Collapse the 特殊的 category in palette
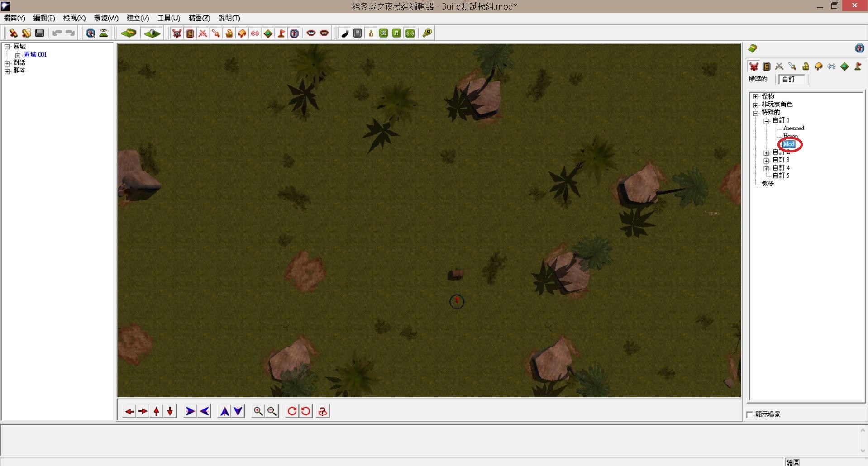868x466 pixels. tap(755, 113)
